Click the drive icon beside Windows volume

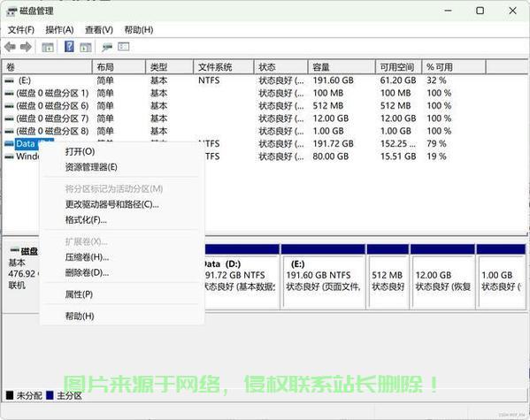point(10,157)
